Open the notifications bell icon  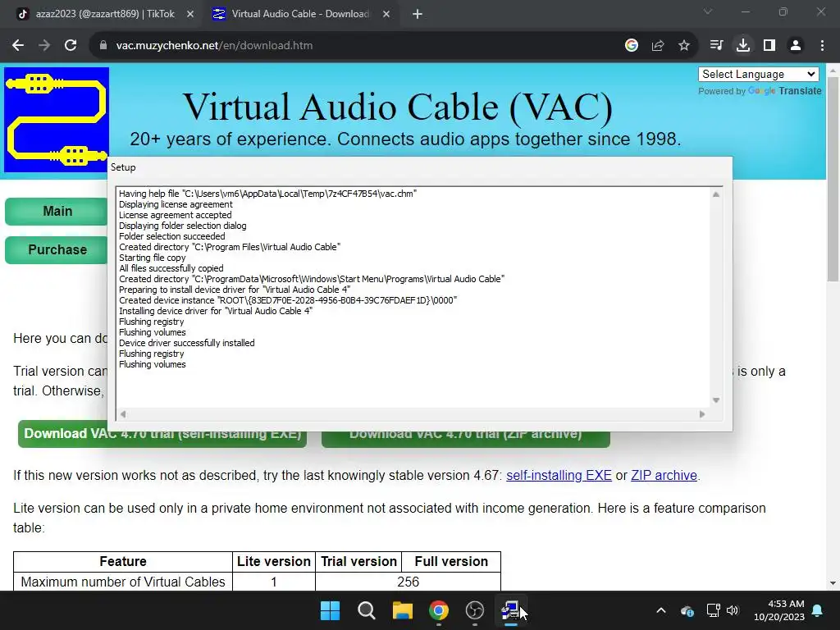(x=818, y=610)
